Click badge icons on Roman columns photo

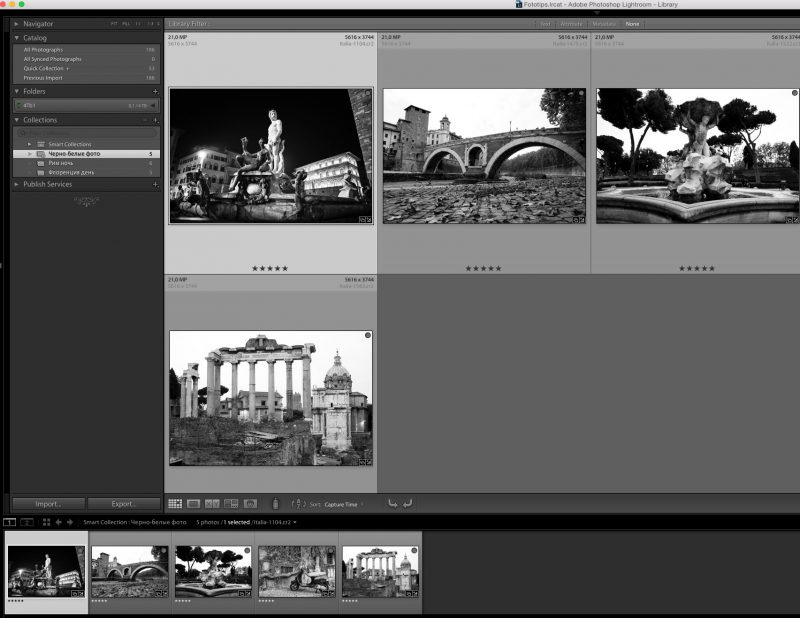tap(365, 462)
